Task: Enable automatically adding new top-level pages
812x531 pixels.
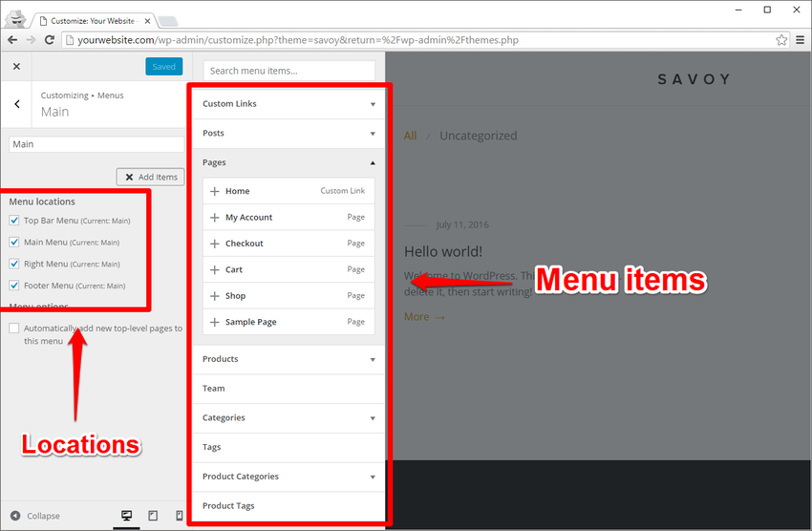Action: point(14,329)
